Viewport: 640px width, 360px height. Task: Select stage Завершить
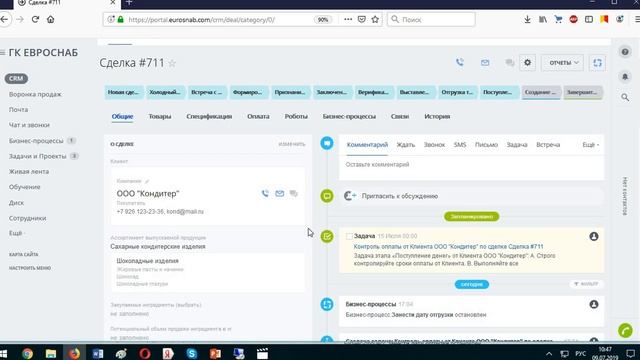coord(582,92)
